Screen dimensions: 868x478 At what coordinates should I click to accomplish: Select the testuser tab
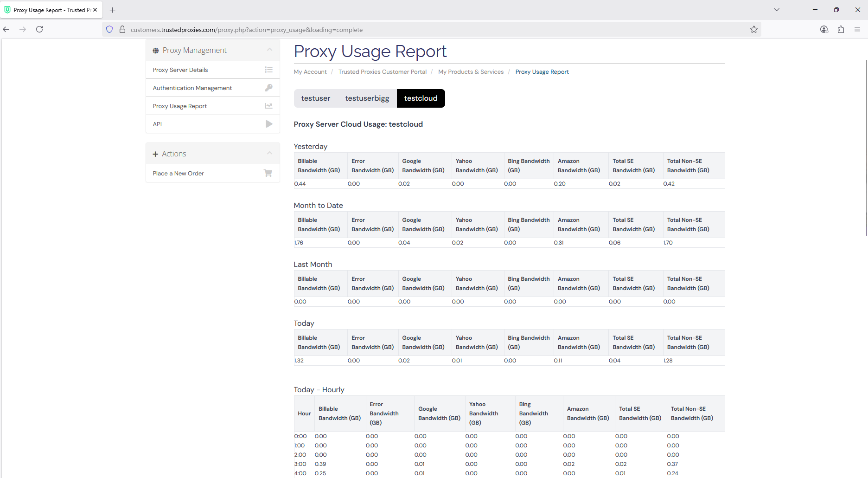316,98
